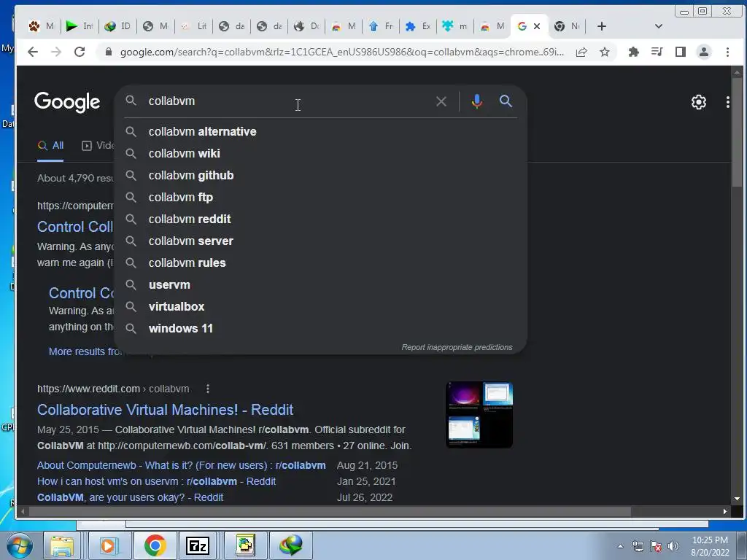747x560 pixels.
Task: Switch to the tab with green play icon
Action: point(80,26)
